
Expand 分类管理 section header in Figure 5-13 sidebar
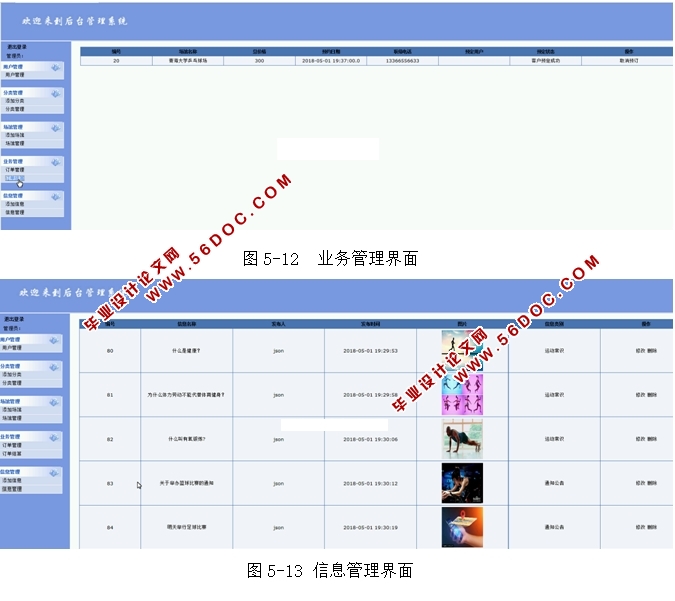31,366
